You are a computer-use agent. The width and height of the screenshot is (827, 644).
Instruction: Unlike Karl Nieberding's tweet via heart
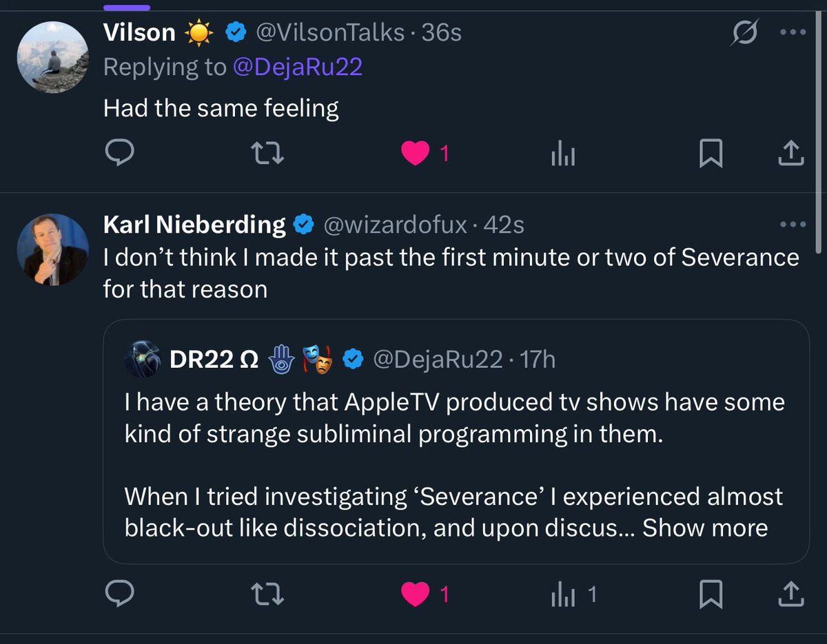(x=416, y=594)
